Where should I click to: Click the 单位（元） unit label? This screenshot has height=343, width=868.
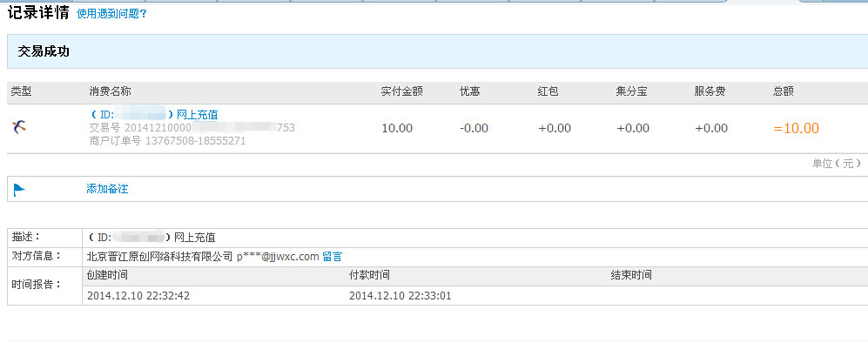837,164
